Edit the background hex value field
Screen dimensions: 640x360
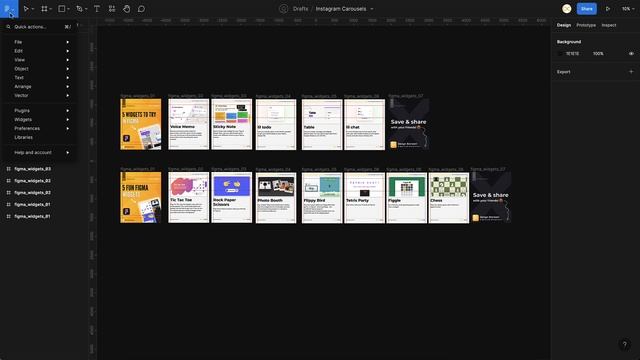(572, 53)
